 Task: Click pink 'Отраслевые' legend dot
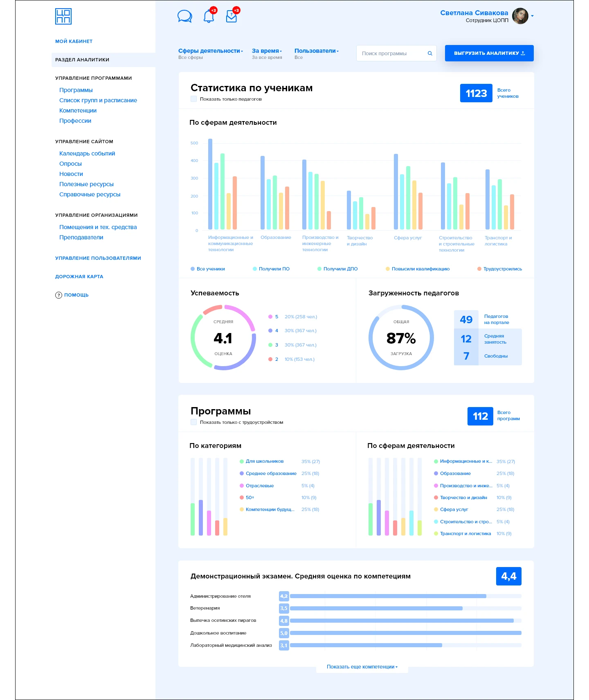click(242, 486)
